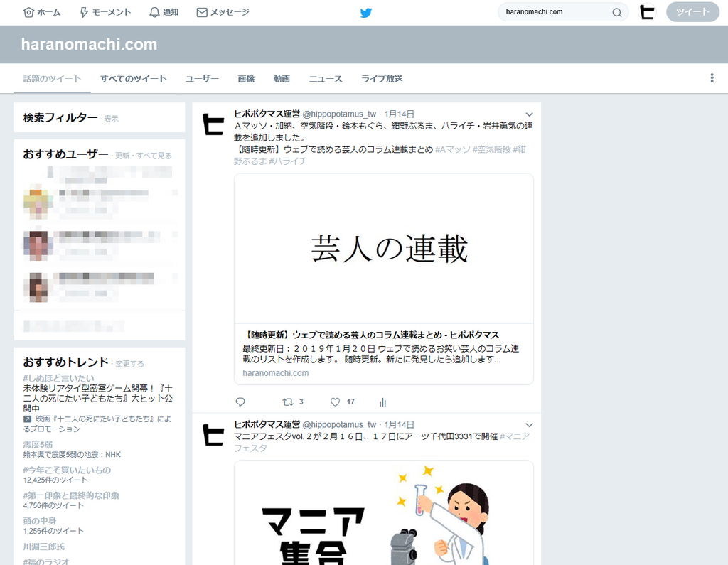Viewport: 728px width, 565px height.
Task: Select 話題のツイート tab
Action: point(52,79)
